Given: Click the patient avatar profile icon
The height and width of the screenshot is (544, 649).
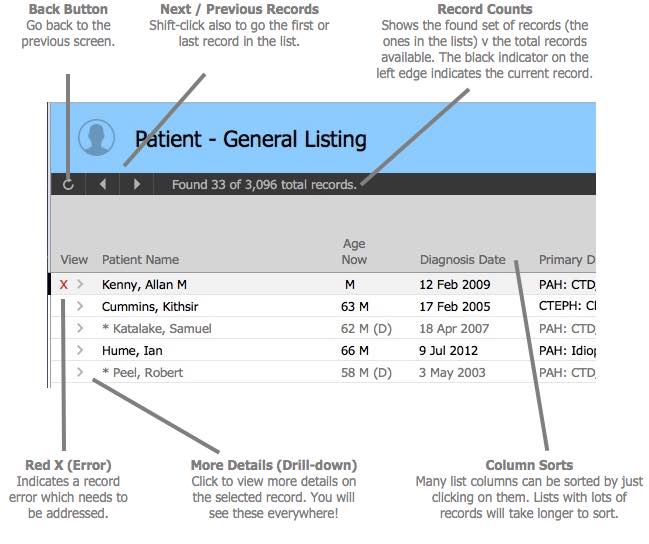Looking at the screenshot, I should tap(96, 138).
